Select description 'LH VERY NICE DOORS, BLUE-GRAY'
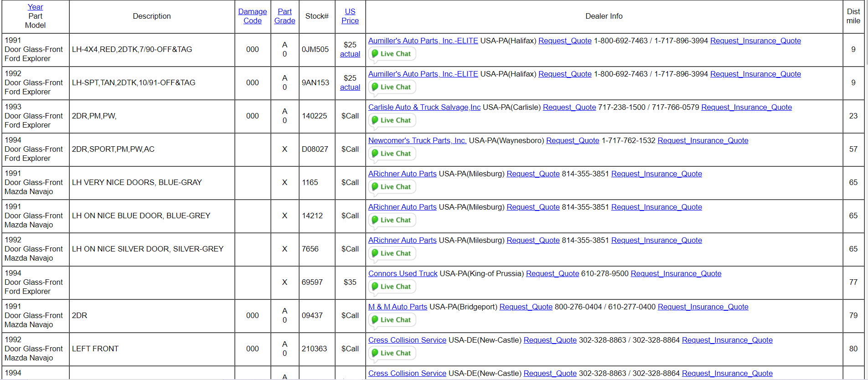Viewport: 868px width, 380px height. click(137, 182)
